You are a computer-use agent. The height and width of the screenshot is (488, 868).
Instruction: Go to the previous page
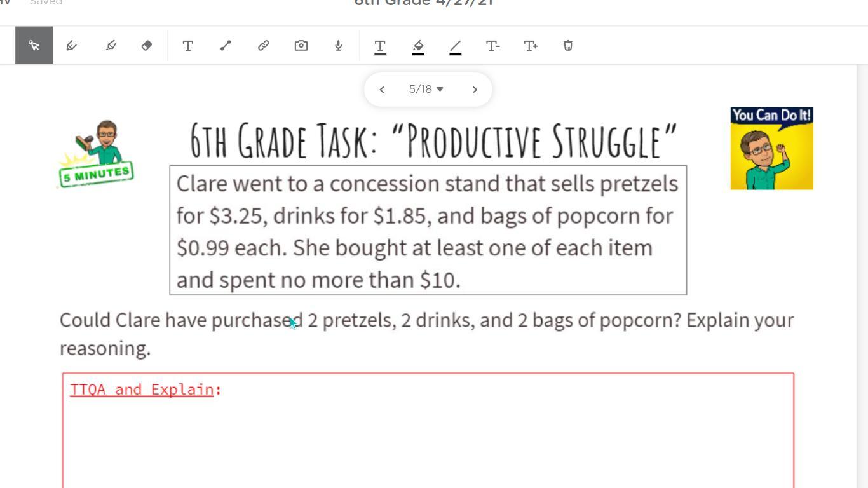382,90
